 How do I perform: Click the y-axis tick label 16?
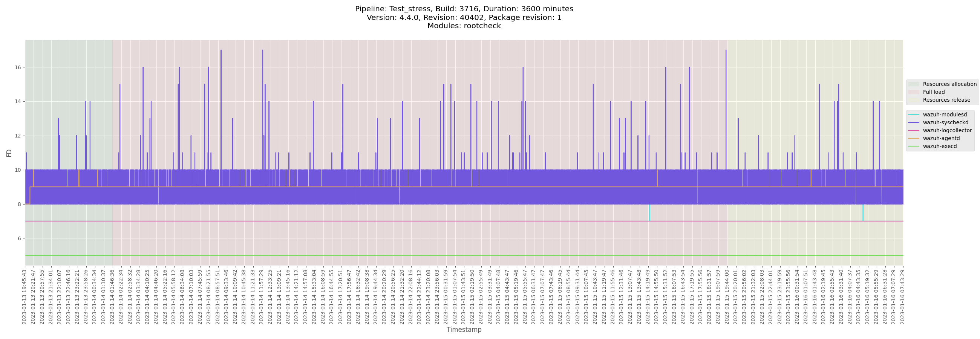(x=17, y=67)
